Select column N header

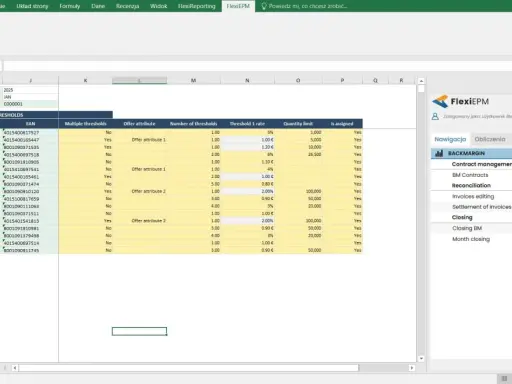[247, 80]
